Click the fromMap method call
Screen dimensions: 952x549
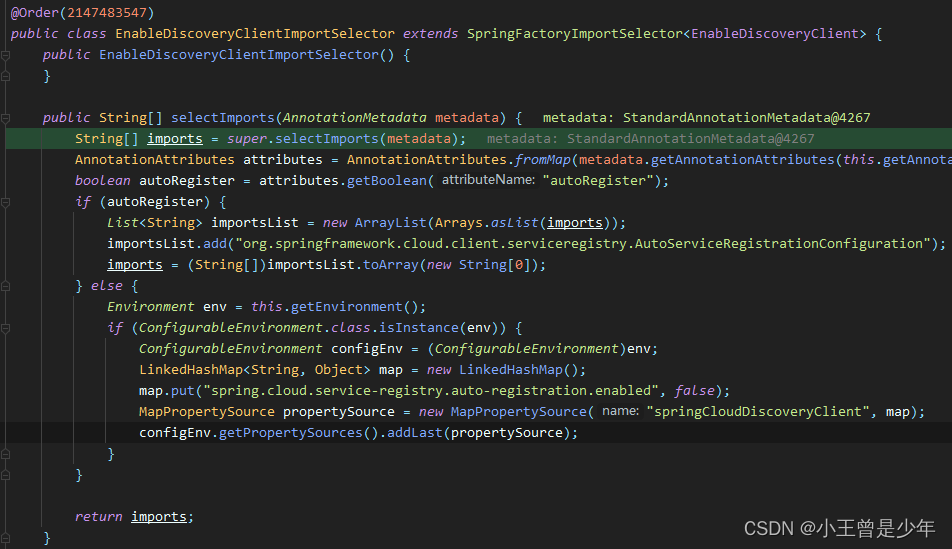pos(543,159)
